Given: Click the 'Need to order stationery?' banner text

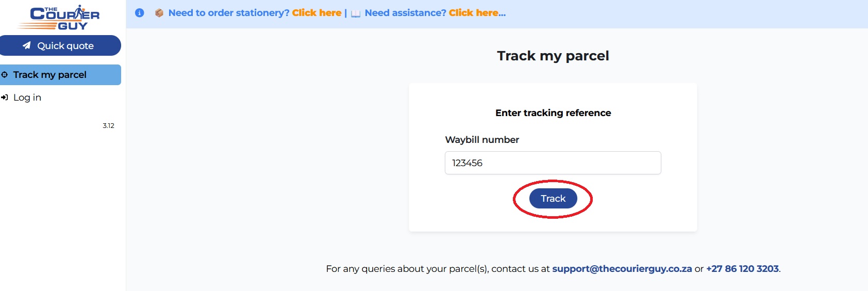Looking at the screenshot, I should tap(229, 13).
